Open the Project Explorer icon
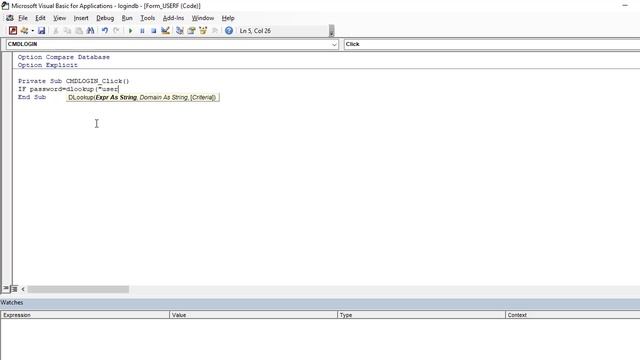Viewport: 640px width, 360px height. [x=180, y=31]
